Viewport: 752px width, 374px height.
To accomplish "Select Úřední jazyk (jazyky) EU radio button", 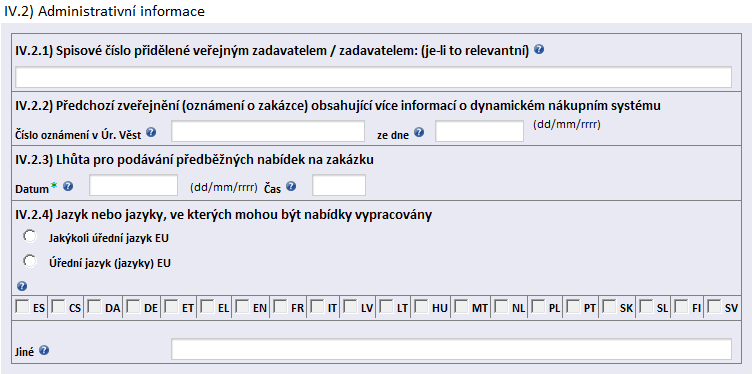I will [30, 261].
